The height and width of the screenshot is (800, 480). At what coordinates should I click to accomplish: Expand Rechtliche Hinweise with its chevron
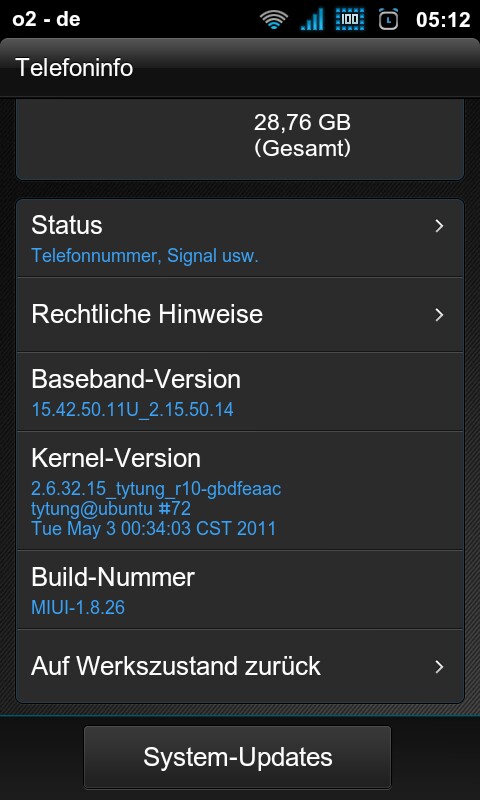(439, 315)
